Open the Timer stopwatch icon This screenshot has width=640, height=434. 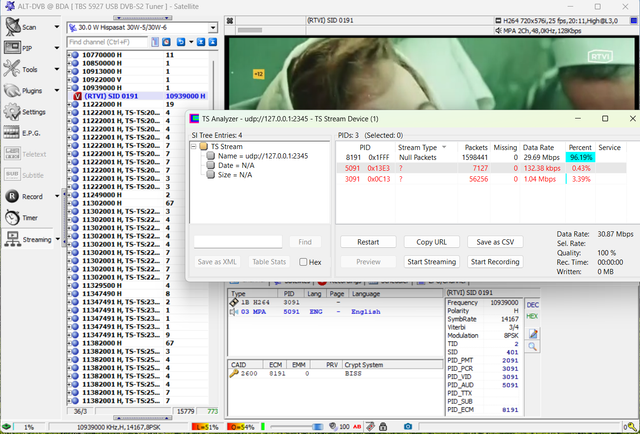click(12, 218)
